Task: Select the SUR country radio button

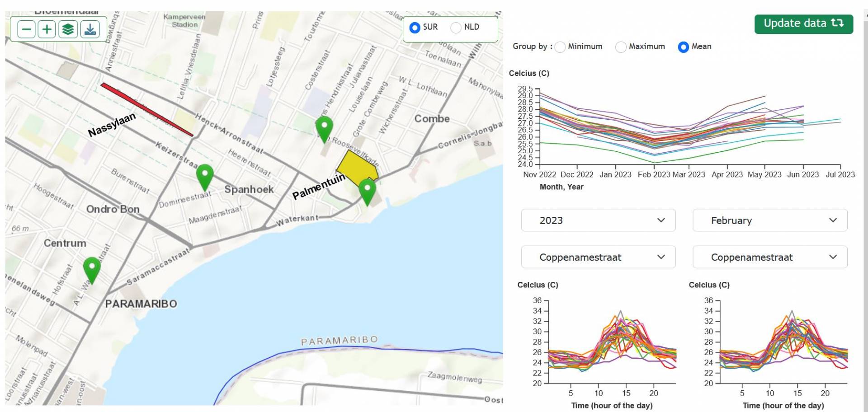Action: pyautogui.click(x=415, y=28)
